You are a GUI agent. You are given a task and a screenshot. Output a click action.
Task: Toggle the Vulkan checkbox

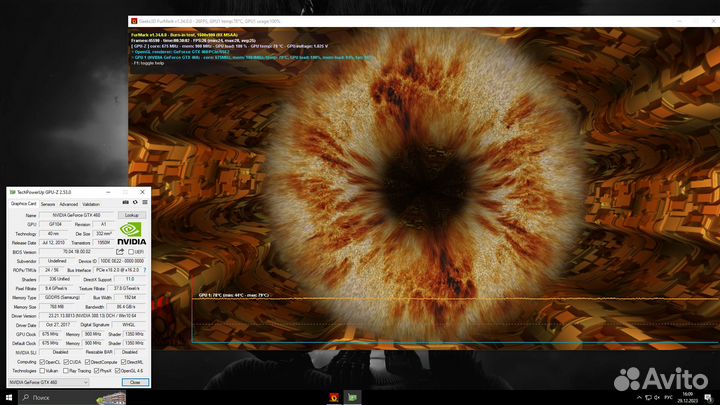[43, 370]
